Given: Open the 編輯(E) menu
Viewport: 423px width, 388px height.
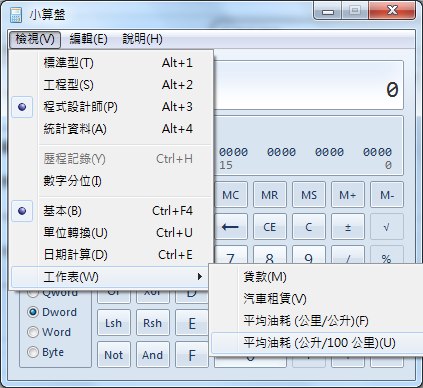Looking at the screenshot, I should (x=88, y=39).
